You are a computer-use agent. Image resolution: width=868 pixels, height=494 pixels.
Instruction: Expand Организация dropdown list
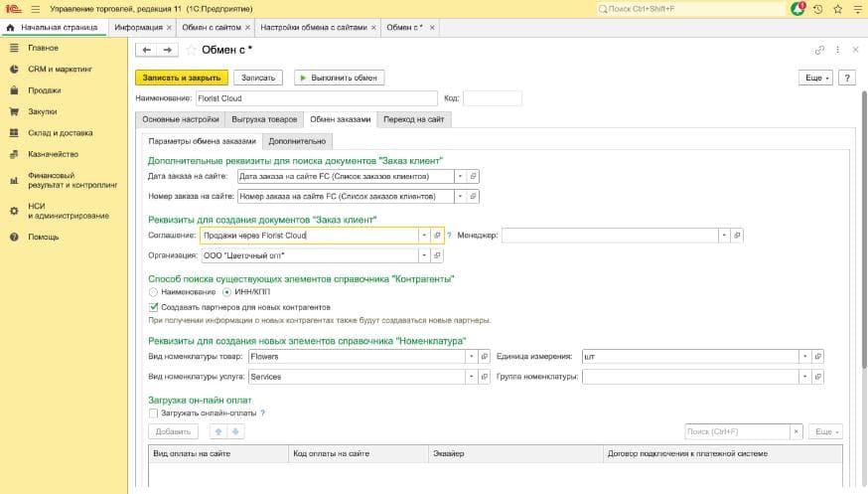pyautogui.click(x=424, y=255)
